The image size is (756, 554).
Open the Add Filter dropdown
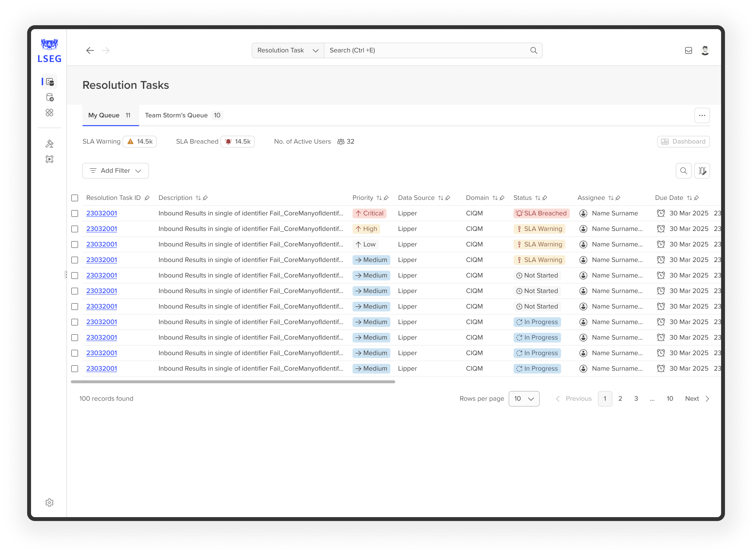click(115, 171)
